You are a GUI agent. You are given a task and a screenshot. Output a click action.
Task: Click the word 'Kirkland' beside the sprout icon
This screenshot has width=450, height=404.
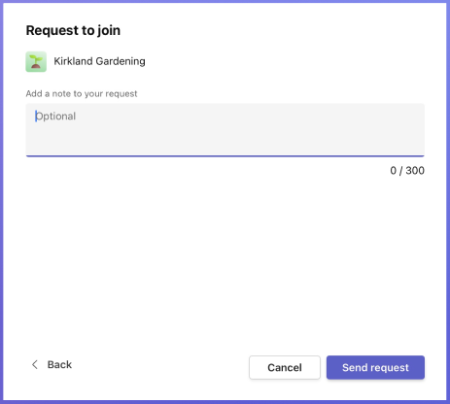point(73,61)
